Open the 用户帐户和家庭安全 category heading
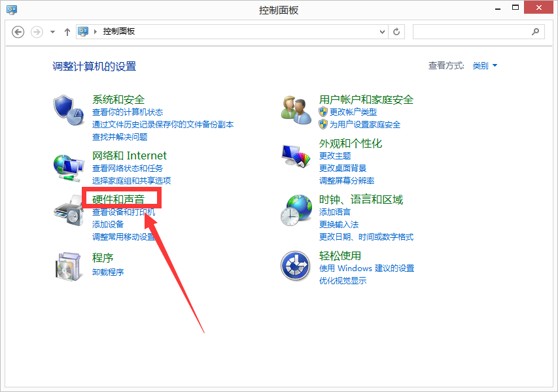The width and height of the screenshot is (558, 392). pos(366,99)
